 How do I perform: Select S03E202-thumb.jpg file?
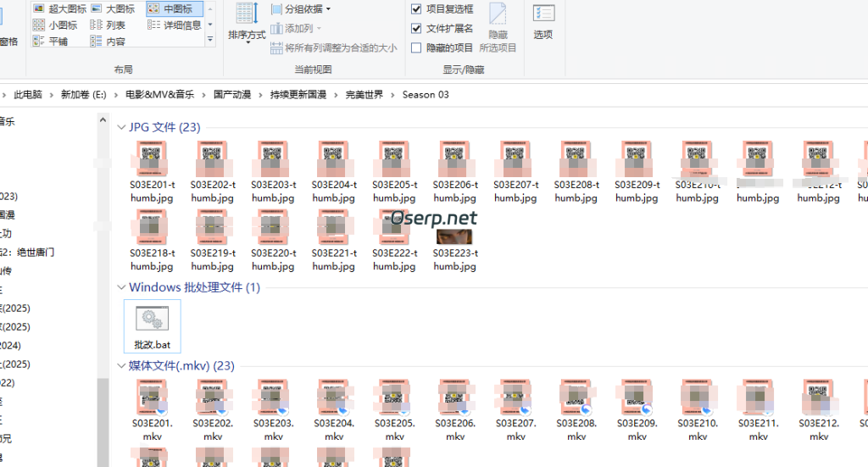[213, 171]
